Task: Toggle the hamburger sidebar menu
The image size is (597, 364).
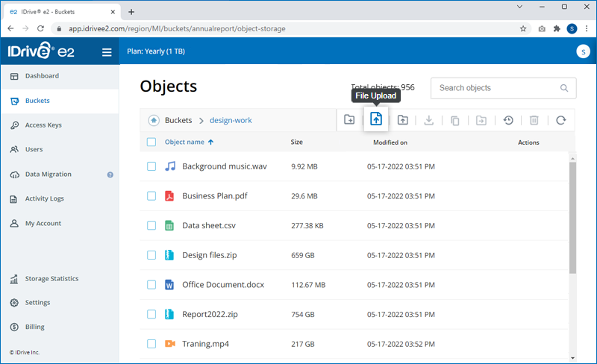Action: [x=107, y=52]
